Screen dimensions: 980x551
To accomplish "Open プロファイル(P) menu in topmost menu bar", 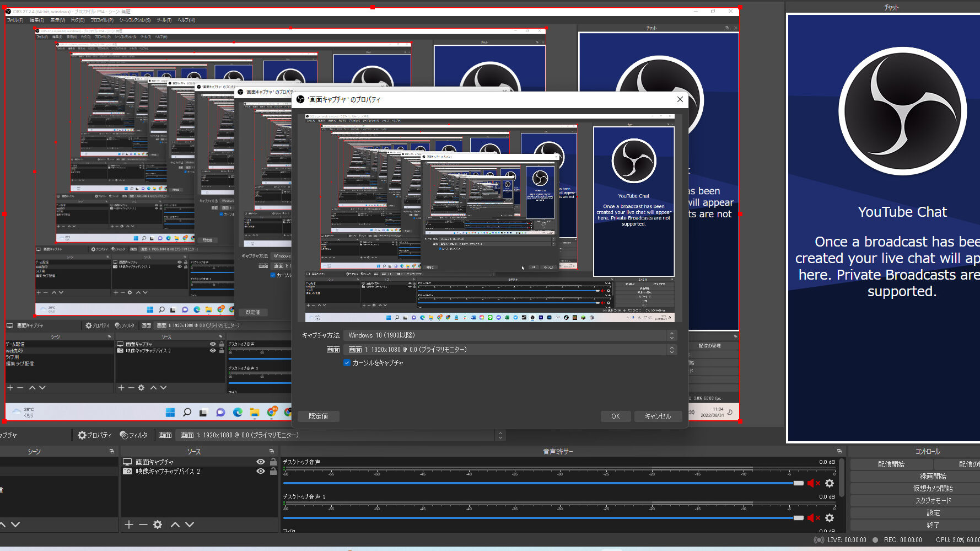I will (102, 20).
